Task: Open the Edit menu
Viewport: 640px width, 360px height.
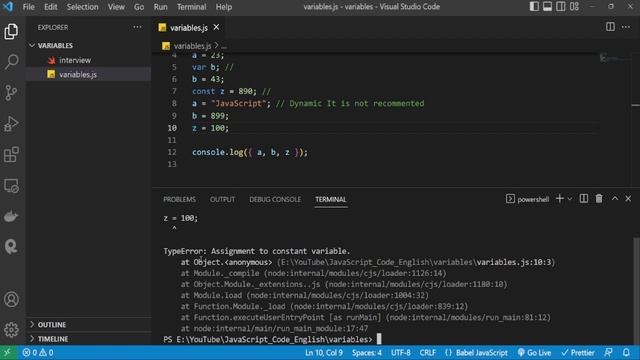Action: point(51,7)
